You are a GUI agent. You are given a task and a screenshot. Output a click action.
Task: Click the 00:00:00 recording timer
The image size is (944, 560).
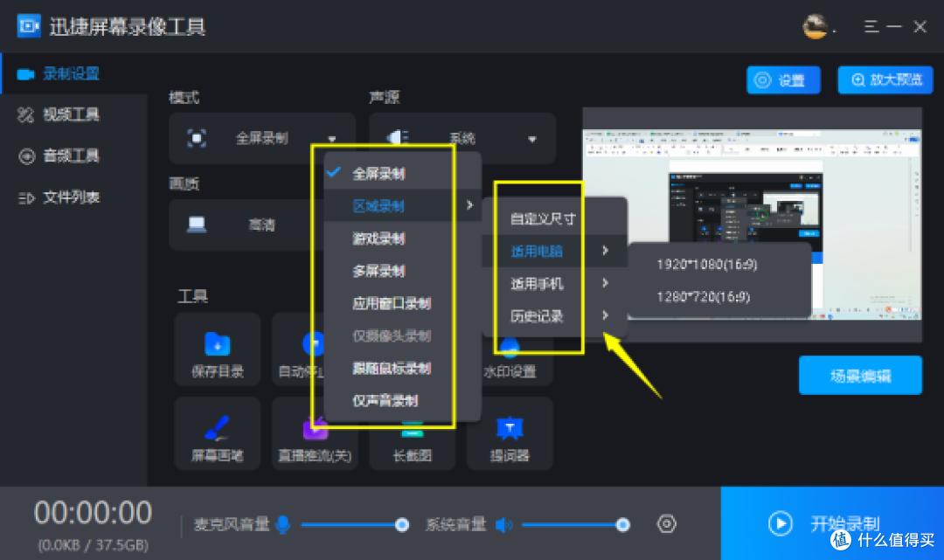point(94,513)
